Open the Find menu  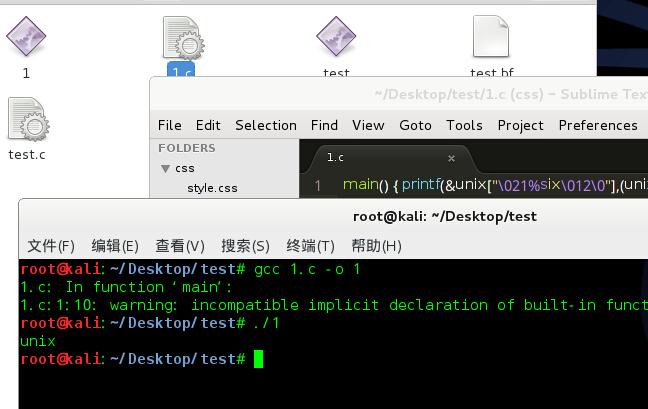coord(324,125)
